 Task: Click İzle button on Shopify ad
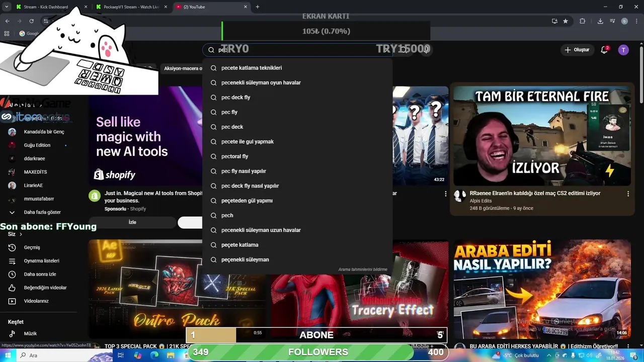point(132,222)
